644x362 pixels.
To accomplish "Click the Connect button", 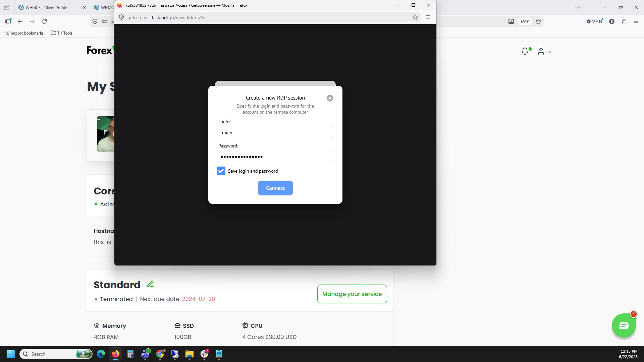I will [275, 188].
